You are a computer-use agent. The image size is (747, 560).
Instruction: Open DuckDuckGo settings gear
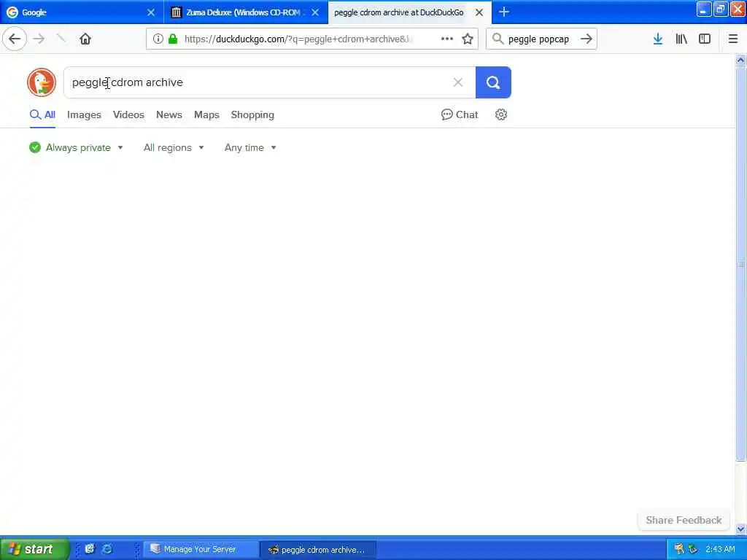500,114
